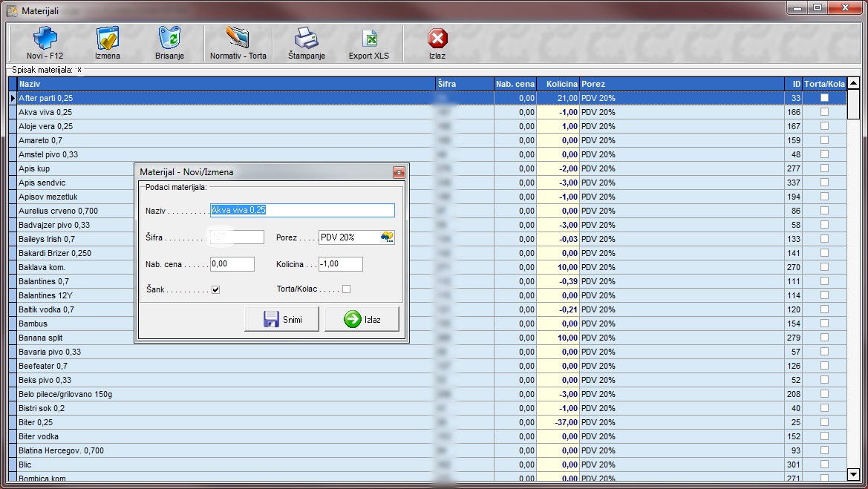Select row Amstel pivo 0,33

[x=428, y=154]
